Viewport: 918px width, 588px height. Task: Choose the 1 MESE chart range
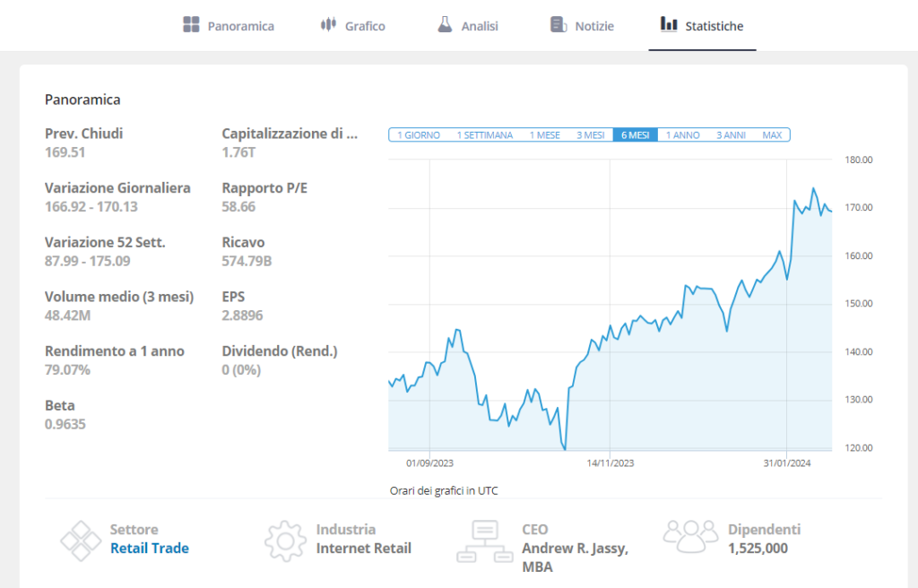545,135
